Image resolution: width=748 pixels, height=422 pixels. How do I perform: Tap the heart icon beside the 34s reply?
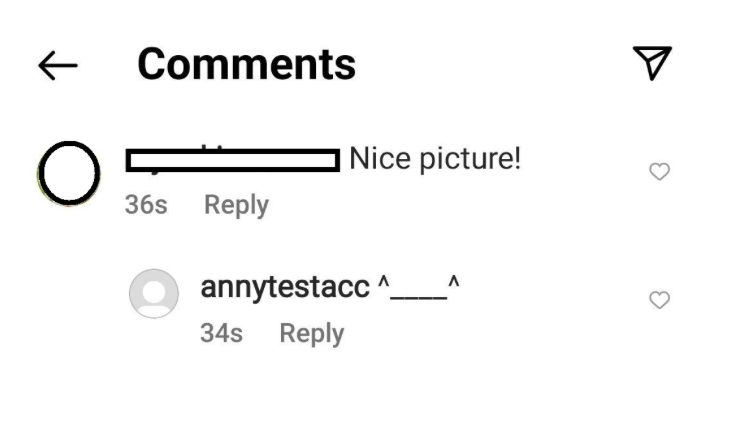pos(660,300)
